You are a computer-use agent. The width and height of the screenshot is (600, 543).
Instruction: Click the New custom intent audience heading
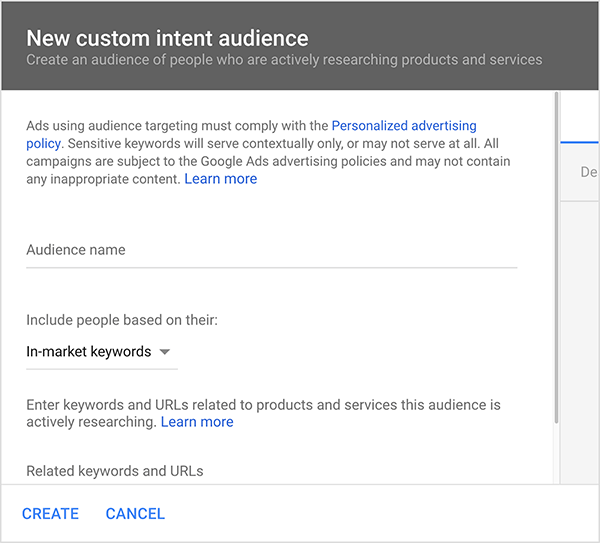[x=167, y=38]
